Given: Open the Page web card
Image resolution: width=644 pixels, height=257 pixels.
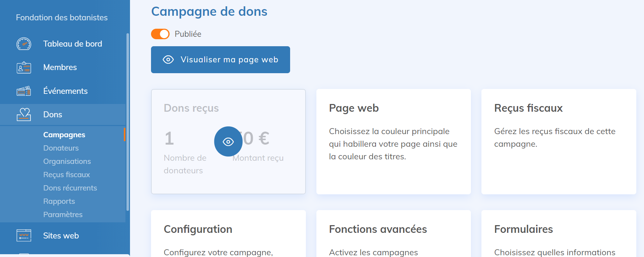Looking at the screenshot, I should click(x=393, y=141).
